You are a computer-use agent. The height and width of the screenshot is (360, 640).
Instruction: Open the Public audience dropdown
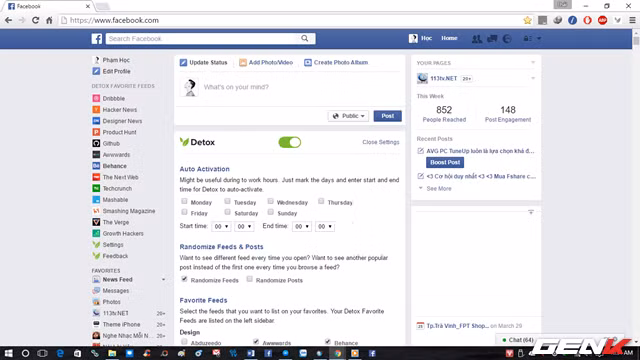click(x=348, y=116)
